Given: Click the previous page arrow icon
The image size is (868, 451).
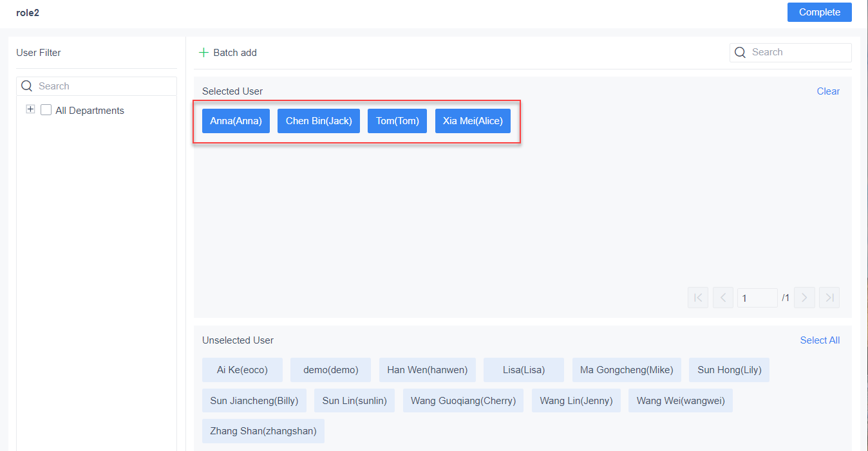Looking at the screenshot, I should coord(722,297).
